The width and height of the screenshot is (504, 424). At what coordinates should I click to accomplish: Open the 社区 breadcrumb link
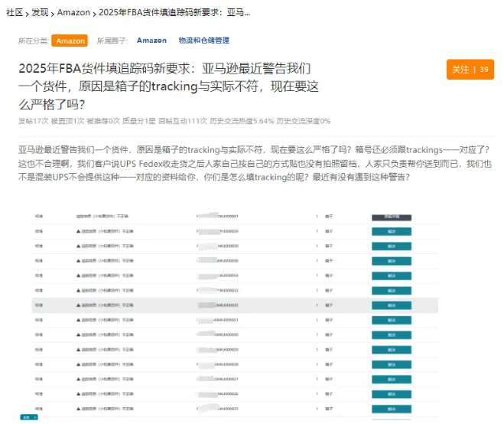(x=15, y=12)
